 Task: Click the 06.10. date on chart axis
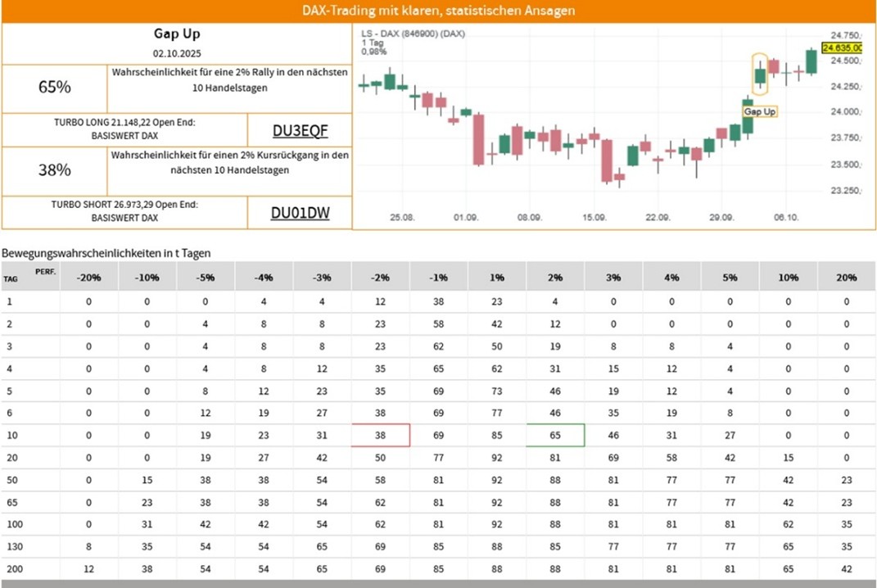coord(786,218)
